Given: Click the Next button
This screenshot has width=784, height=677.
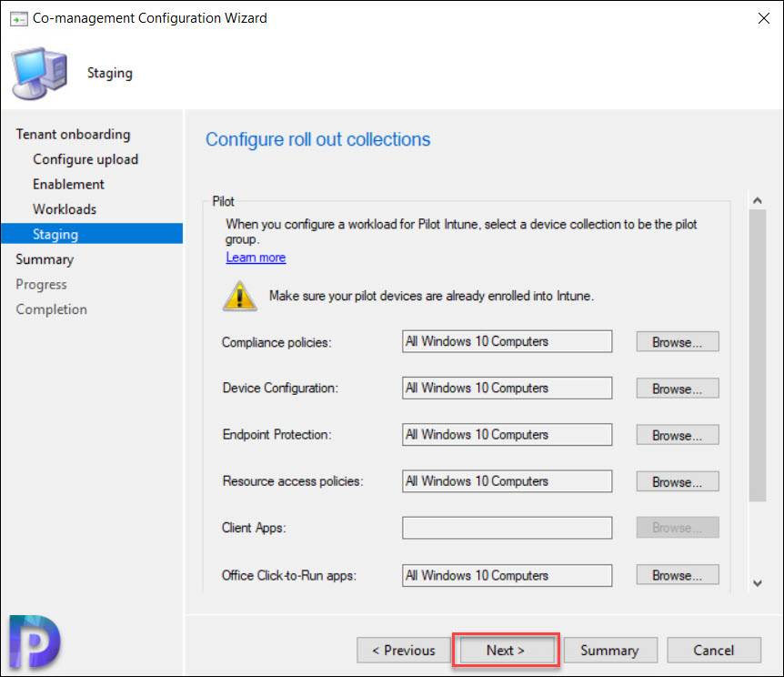Looking at the screenshot, I should pyautogui.click(x=506, y=650).
